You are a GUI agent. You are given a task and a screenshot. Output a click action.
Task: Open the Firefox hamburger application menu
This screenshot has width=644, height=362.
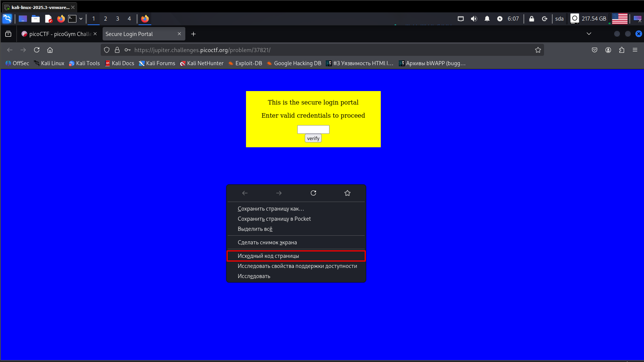635,50
